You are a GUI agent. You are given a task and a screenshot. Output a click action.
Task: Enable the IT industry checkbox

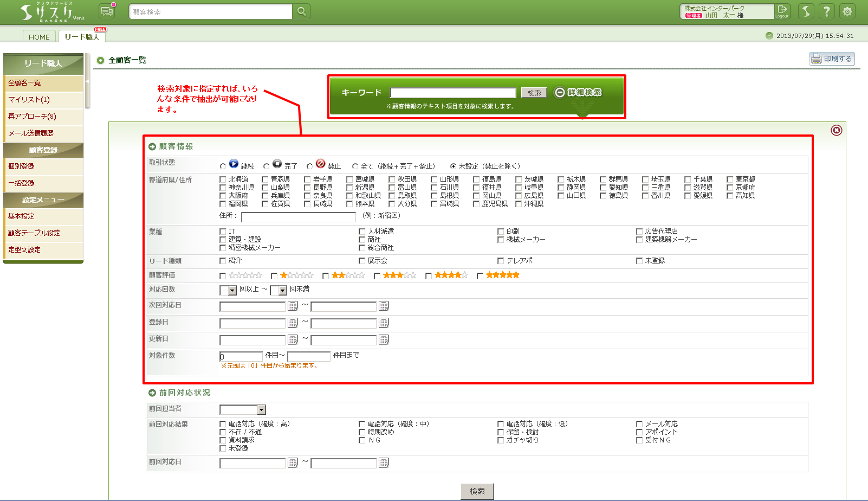pos(223,232)
